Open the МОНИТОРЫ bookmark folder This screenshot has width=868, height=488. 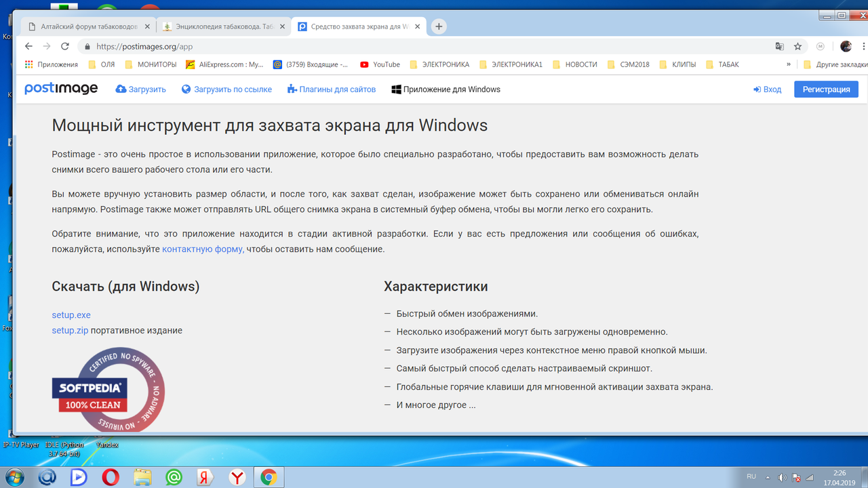[x=151, y=64]
